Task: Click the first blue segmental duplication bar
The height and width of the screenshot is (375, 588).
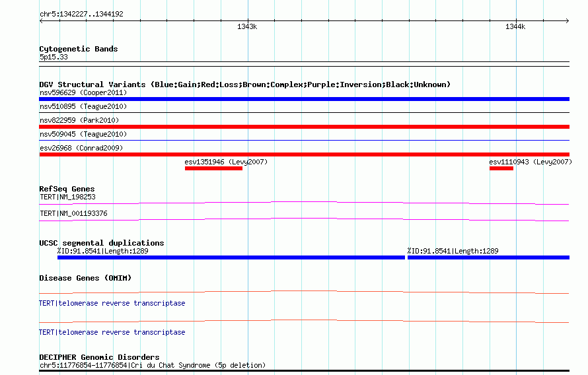Action: point(231,257)
